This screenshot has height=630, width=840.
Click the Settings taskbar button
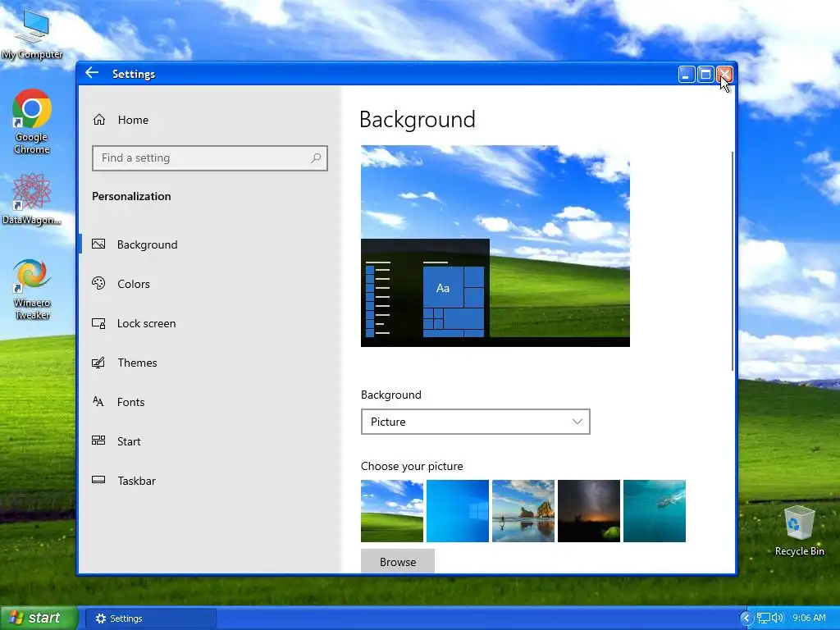(x=151, y=619)
